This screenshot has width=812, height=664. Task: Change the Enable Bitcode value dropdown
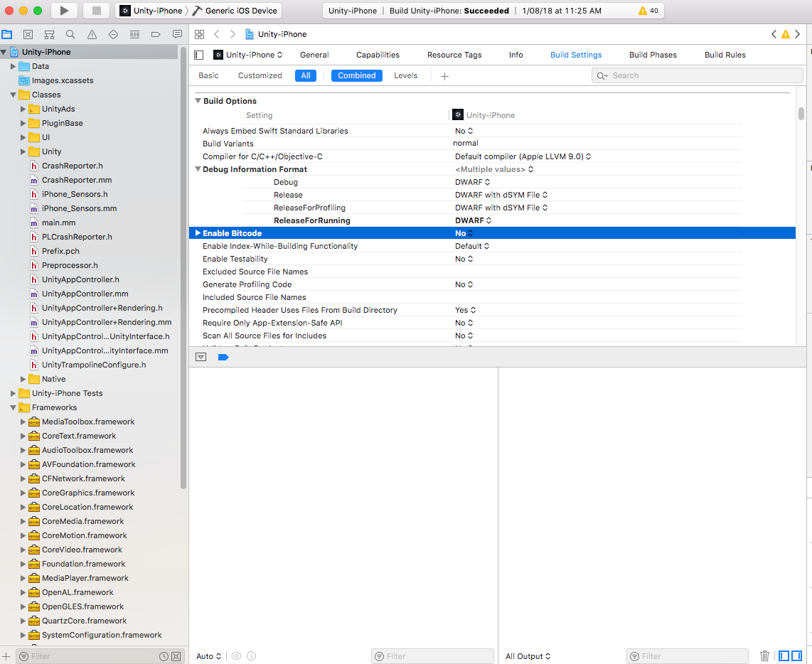464,234
